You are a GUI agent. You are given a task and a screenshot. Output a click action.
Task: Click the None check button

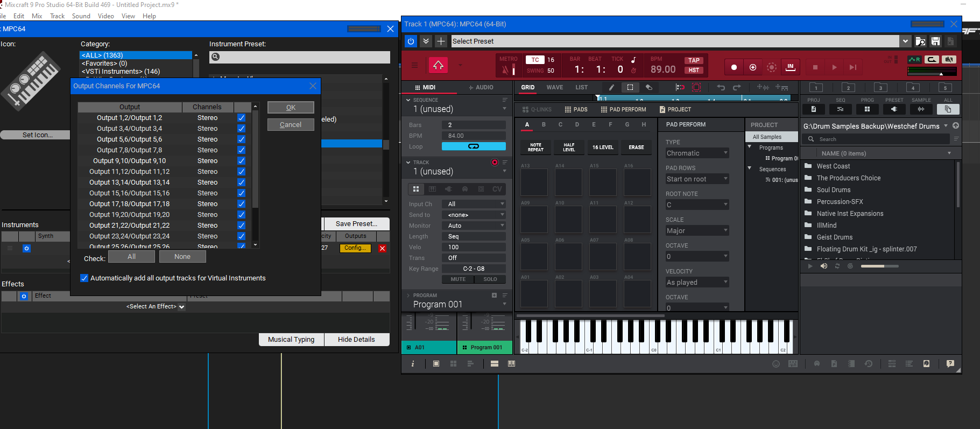(x=182, y=257)
